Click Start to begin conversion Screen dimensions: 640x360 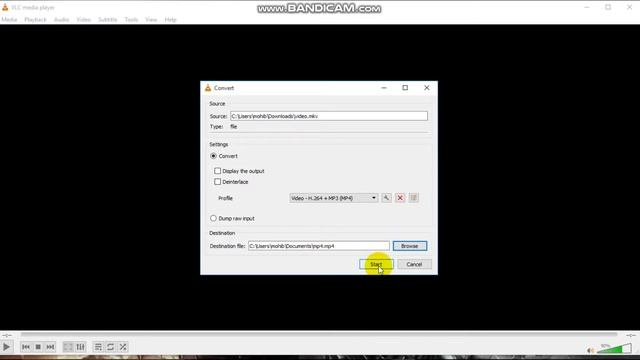click(x=376, y=264)
